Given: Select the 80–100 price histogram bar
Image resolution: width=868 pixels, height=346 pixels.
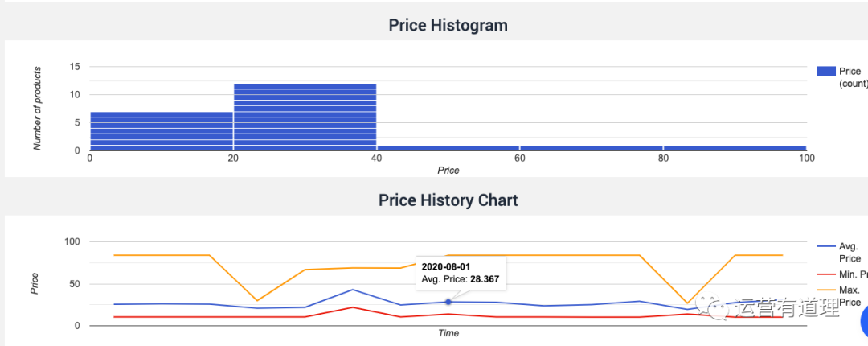Looking at the screenshot, I should tap(735, 148).
